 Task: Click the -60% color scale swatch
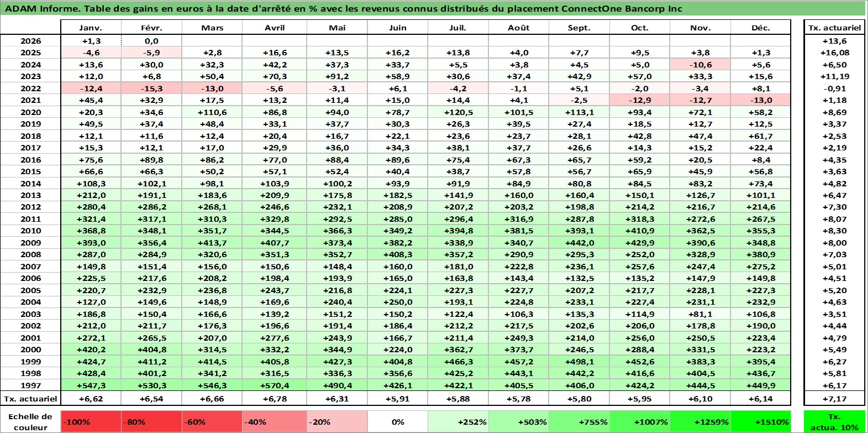click(212, 421)
